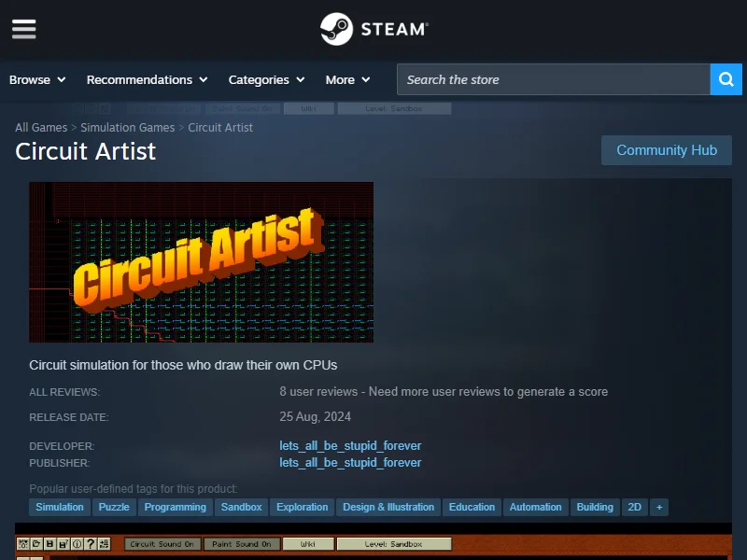The height and width of the screenshot is (560, 747).
Task: Select the Simulation tag
Action: [x=60, y=507]
